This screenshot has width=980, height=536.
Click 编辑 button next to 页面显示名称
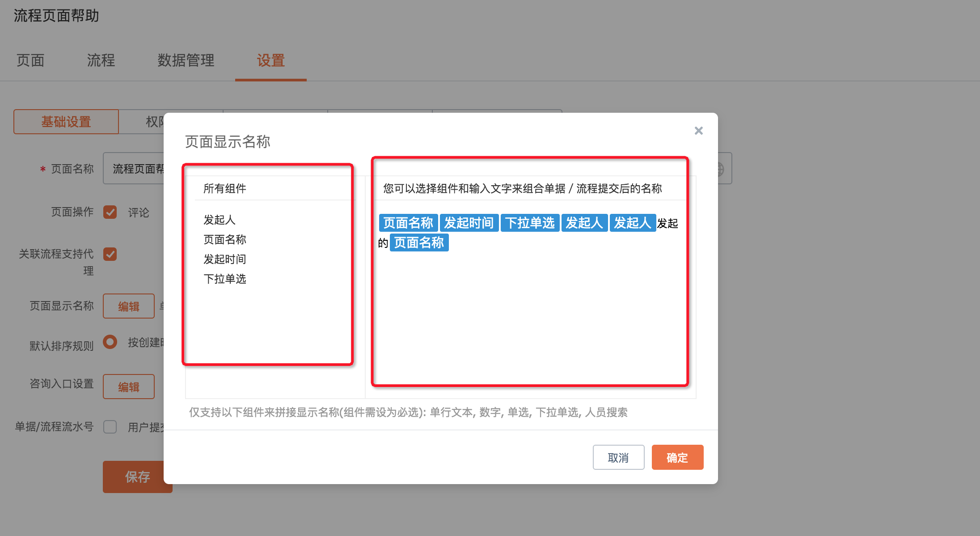[129, 306]
